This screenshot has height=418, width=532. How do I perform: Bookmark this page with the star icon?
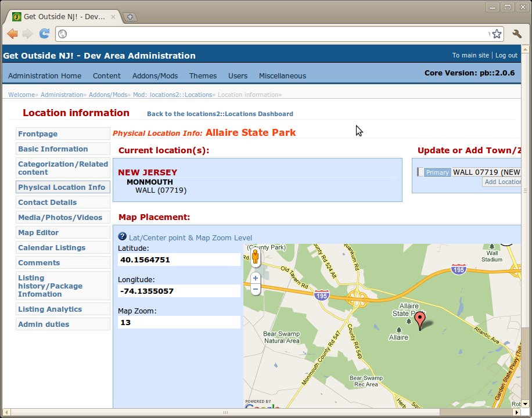point(497,34)
